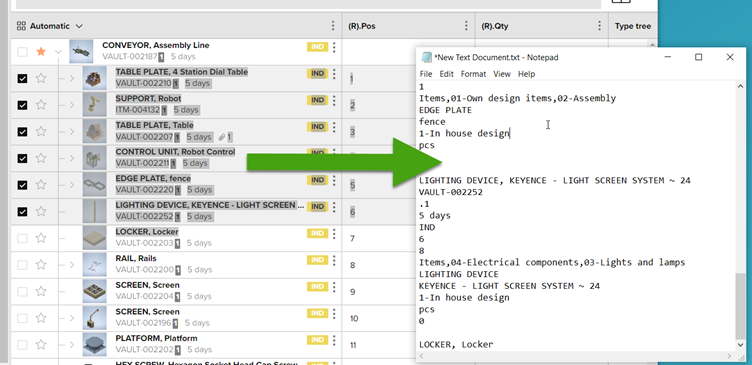
Task: Click the IND badge on SUPPORT, Robot row
Action: (317, 100)
